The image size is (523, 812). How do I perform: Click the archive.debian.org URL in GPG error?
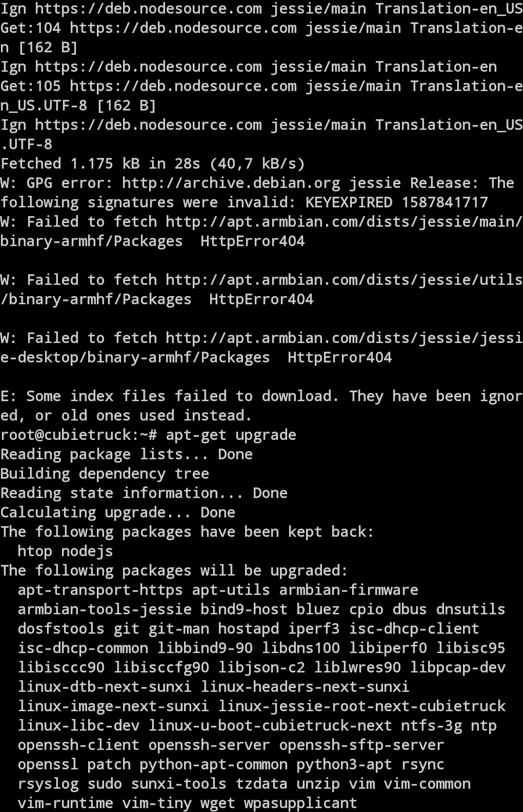pos(231,183)
